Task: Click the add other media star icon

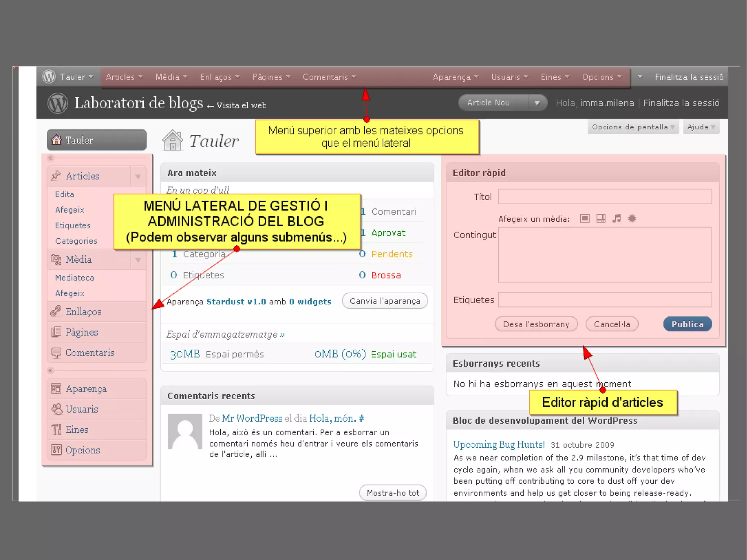Action: pos(632,219)
